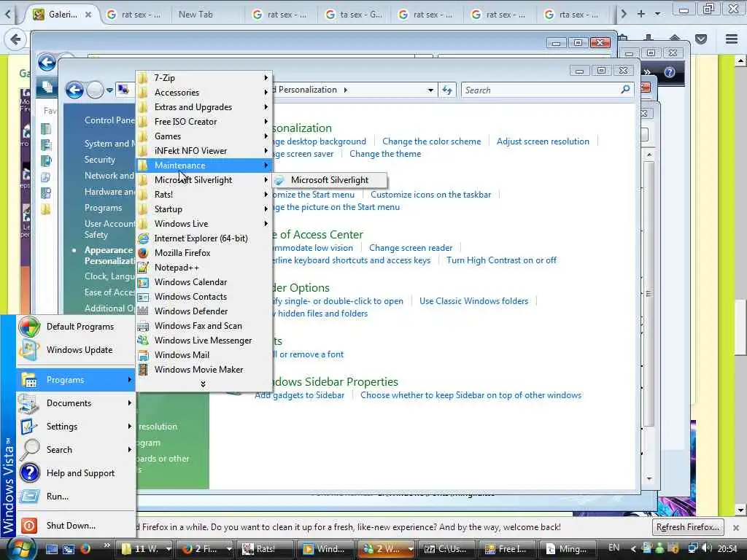The width and height of the screenshot is (747, 560).
Task: Expand Search in the Start menu
Action: tap(76, 450)
